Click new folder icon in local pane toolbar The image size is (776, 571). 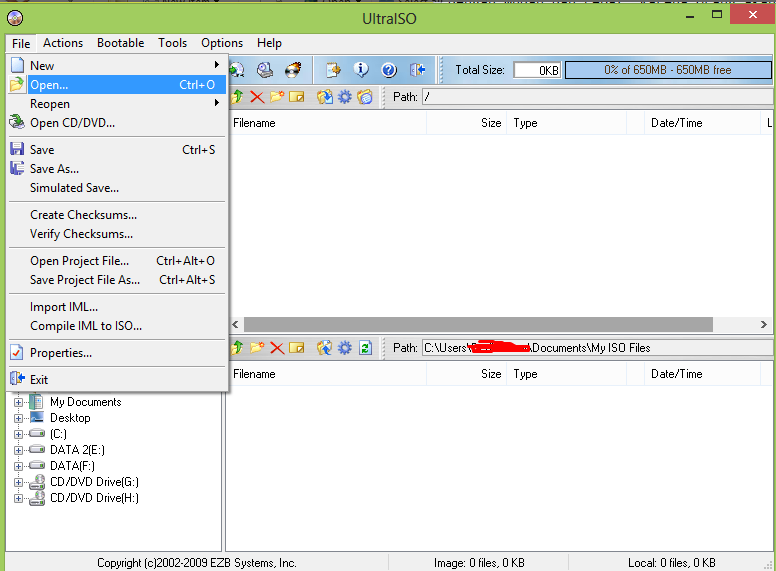(x=257, y=348)
